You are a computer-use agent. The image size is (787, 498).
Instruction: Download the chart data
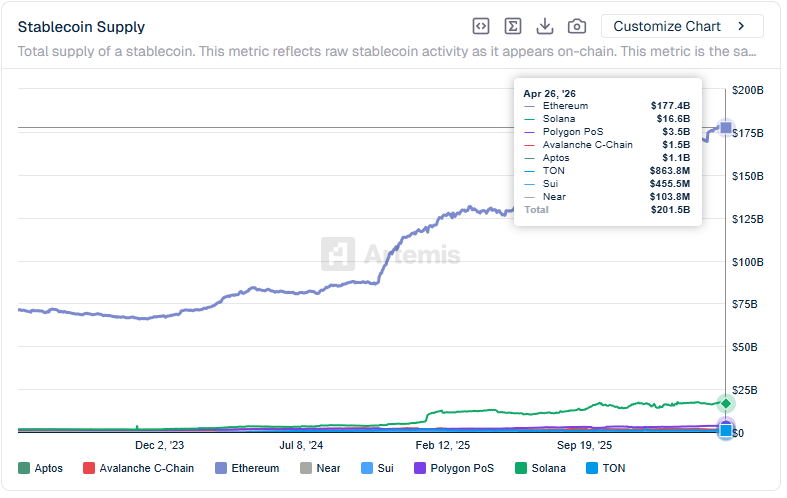545,26
